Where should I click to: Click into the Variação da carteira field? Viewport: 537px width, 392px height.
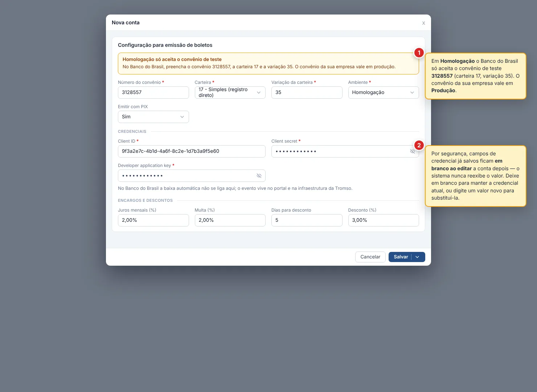tap(307, 93)
